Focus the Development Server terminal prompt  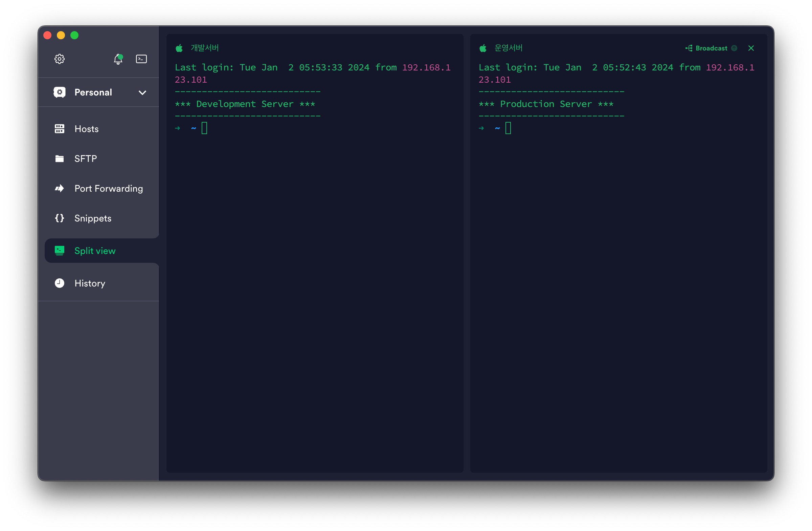pos(204,128)
